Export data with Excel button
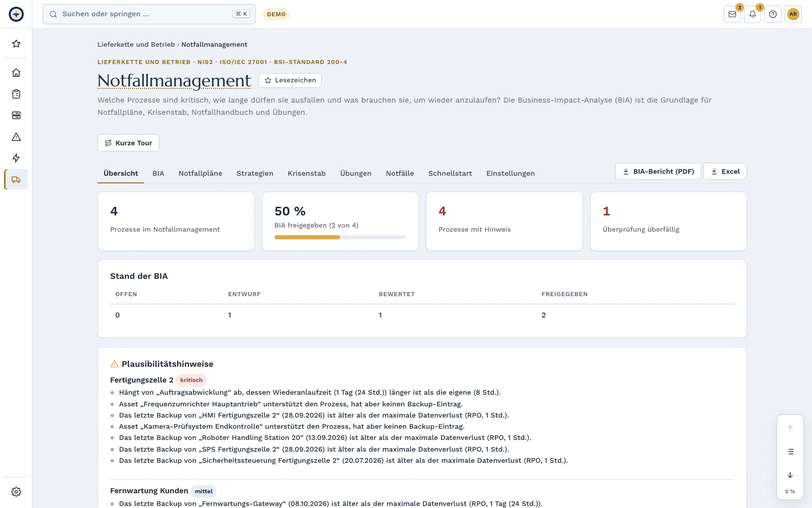812x508 pixels. pos(725,171)
